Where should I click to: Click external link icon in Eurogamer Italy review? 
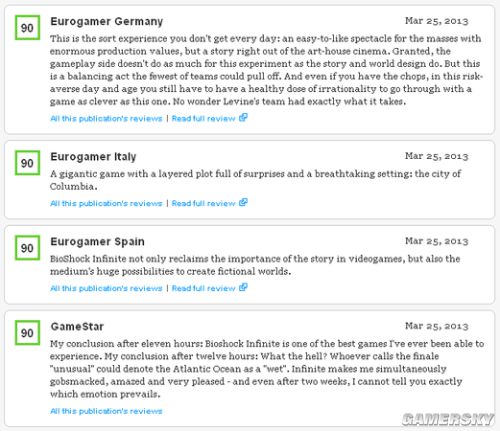[243, 202]
